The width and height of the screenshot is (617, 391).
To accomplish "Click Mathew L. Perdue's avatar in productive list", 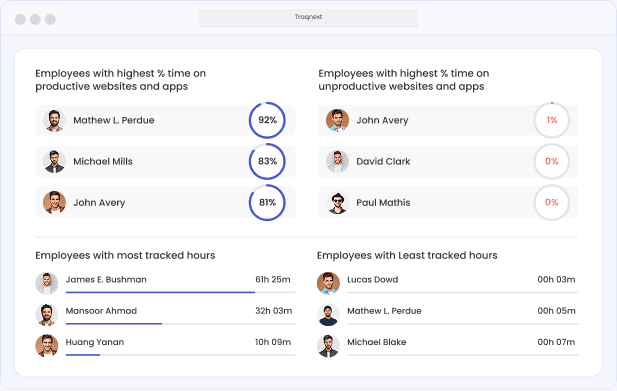I will 54,120.
